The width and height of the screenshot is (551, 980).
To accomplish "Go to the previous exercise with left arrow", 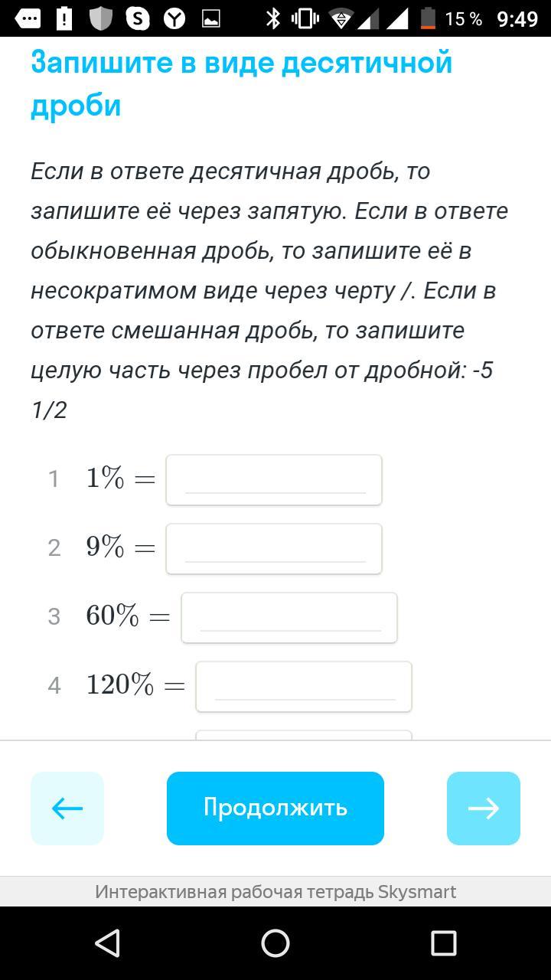I will 67,808.
